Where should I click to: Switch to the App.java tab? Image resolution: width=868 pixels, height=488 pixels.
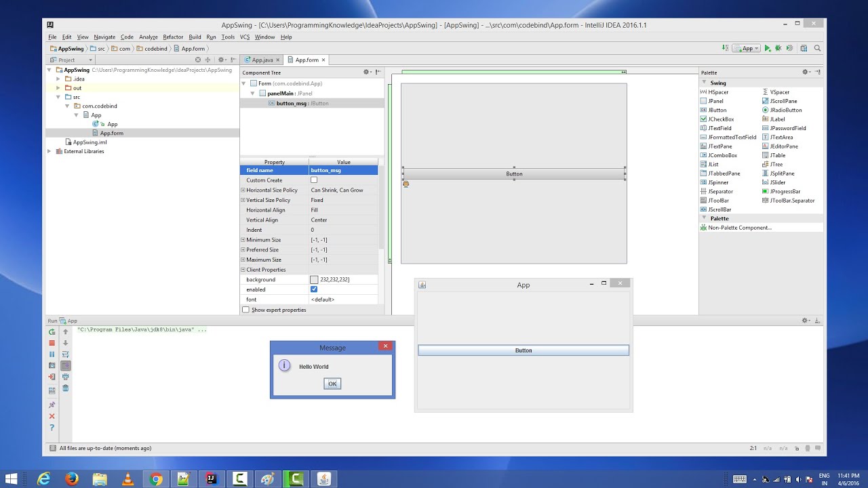point(262,60)
